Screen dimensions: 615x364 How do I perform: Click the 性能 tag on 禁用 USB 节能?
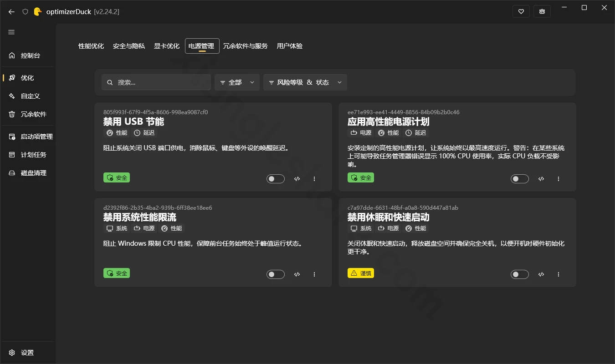(117, 133)
